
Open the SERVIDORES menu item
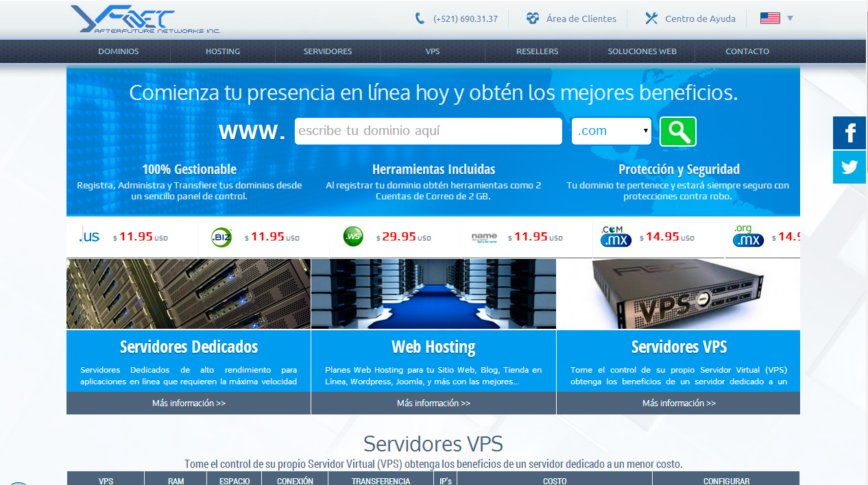coord(328,51)
